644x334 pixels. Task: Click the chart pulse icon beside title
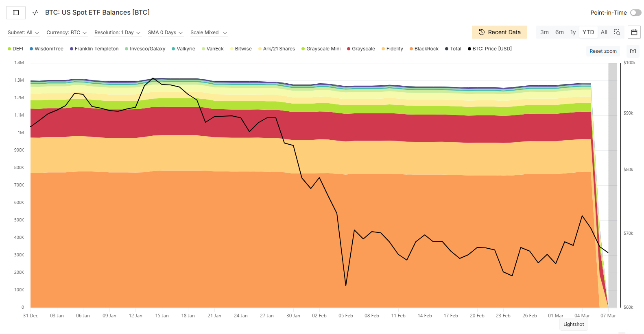(x=35, y=13)
